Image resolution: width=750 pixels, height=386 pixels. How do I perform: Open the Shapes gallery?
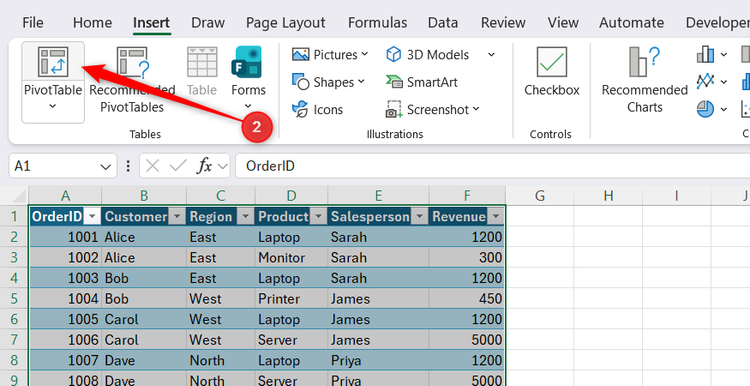tap(328, 82)
